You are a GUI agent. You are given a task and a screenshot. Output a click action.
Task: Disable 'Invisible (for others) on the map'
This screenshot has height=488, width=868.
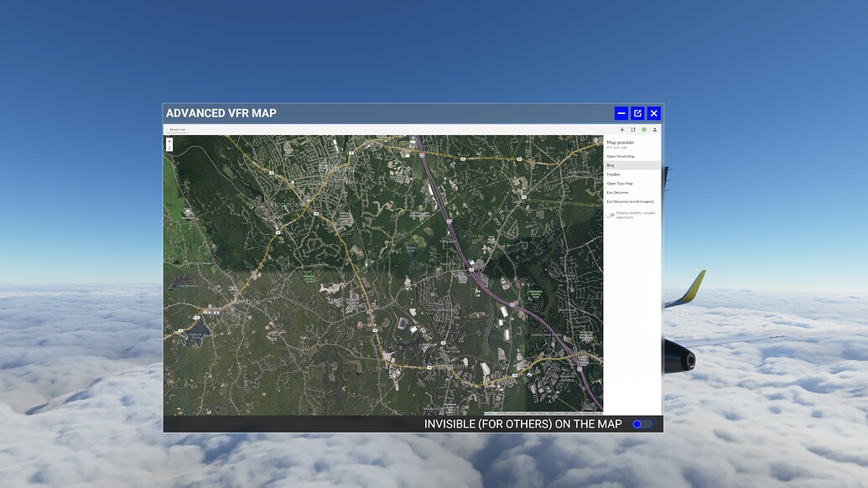pyautogui.click(x=642, y=423)
